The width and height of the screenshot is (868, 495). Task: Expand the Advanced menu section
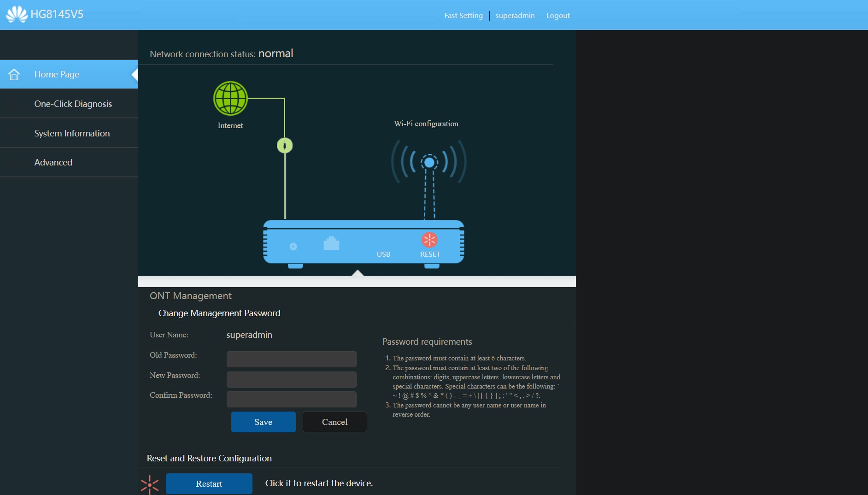pos(53,162)
